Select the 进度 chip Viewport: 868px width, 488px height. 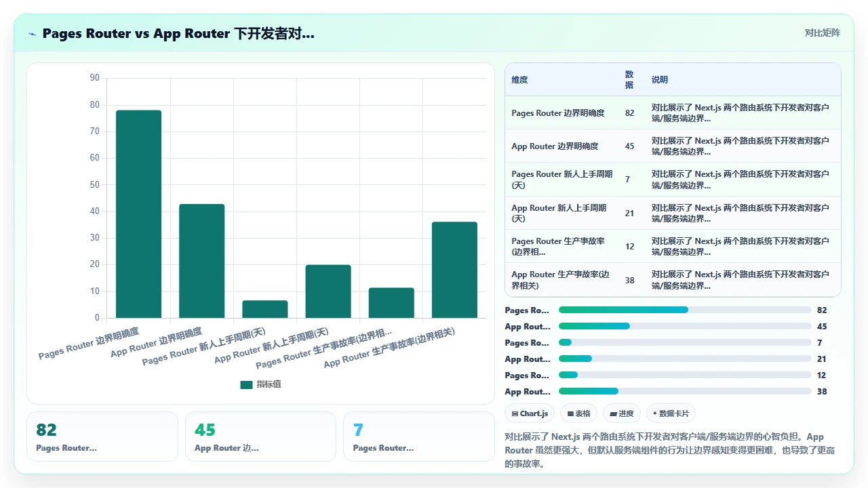pos(622,413)
